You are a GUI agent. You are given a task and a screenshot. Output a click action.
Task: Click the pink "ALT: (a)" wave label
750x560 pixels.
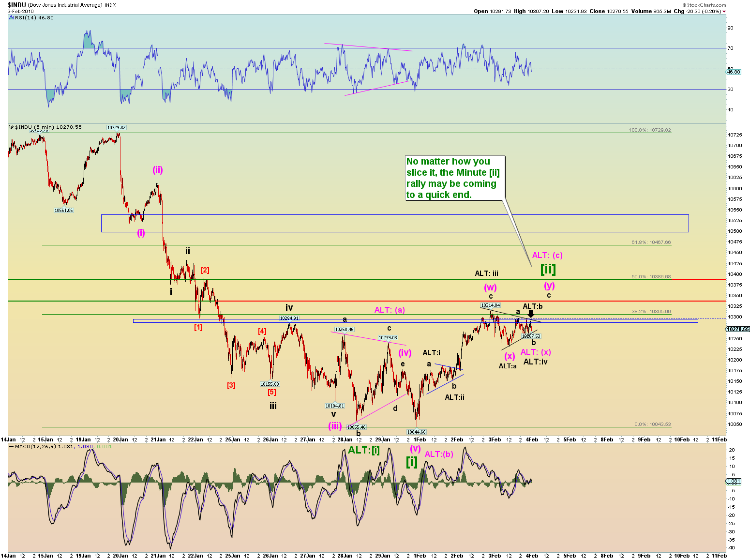(390, 310)
